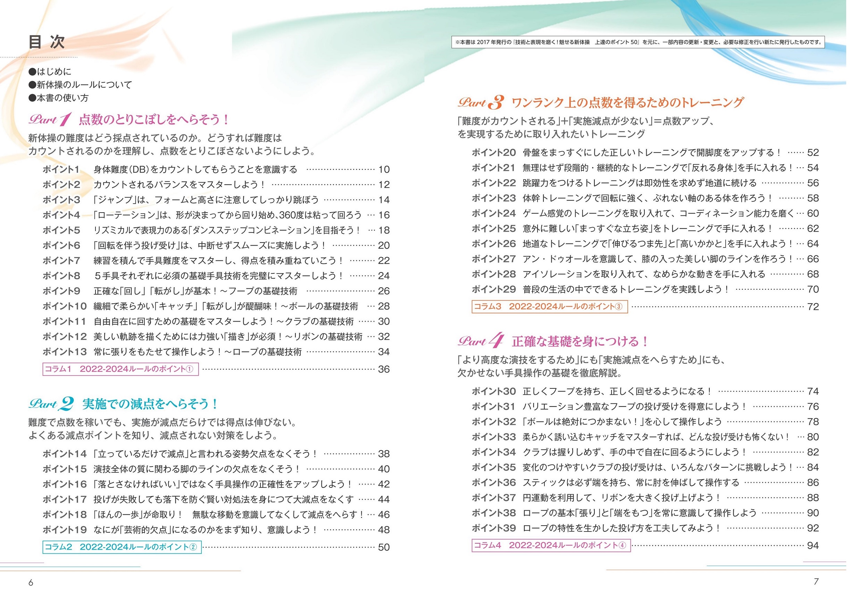Open ポイント31 フープの投げ受け entry
The height and width of the screenshot is (601, 868).
click(x=645, y=407)
